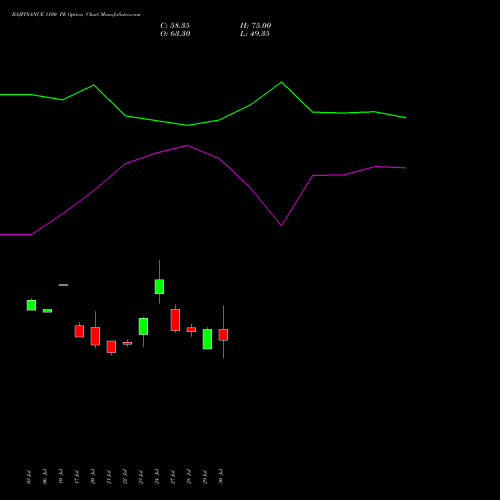The image size is (500, 500).
Task: Select the red candle for 27 Jul
Action: 175,320
